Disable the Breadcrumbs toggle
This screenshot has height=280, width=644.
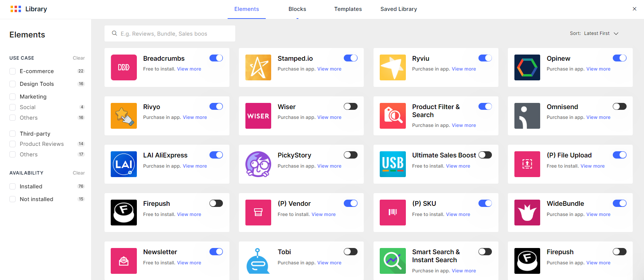pyautogui.click(x=216, y=58)
